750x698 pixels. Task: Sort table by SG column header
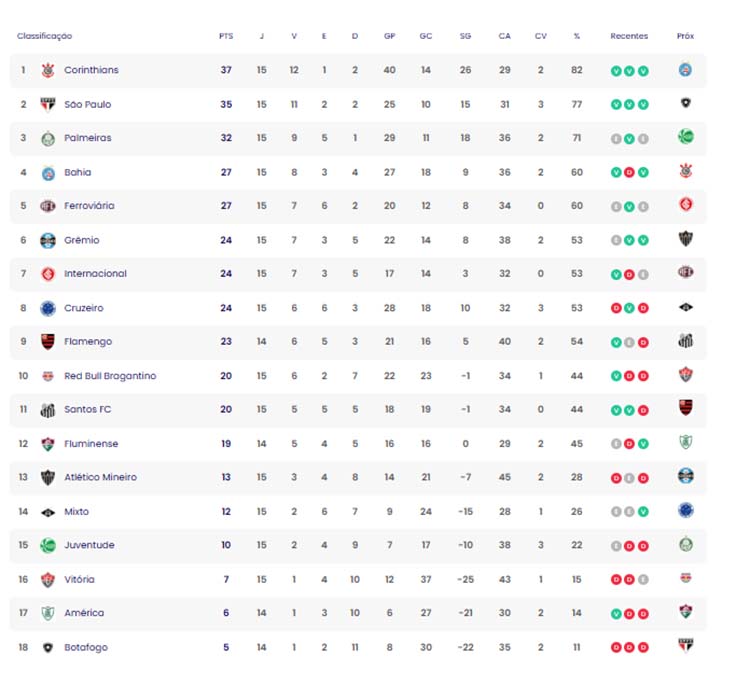click(465, 36)
